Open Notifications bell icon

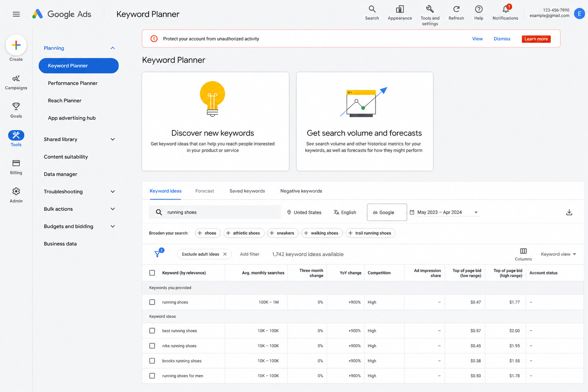(505, 13)
